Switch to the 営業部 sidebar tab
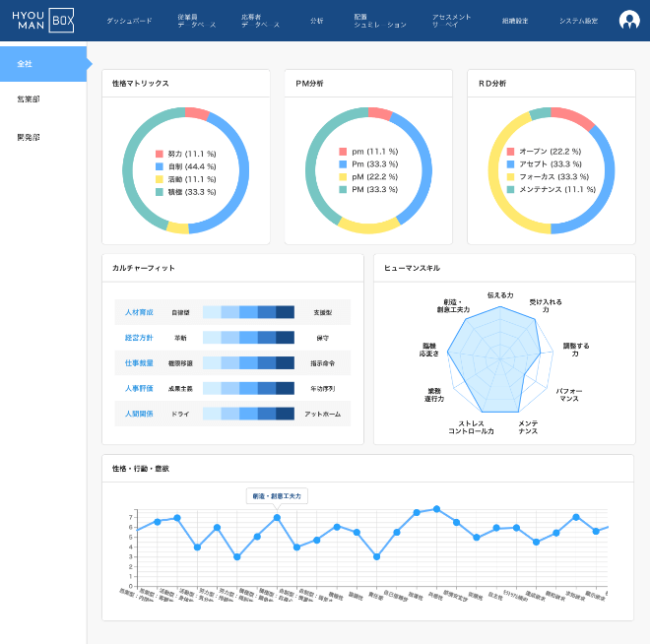Screen dimensions: 650x644 [29, 99]
